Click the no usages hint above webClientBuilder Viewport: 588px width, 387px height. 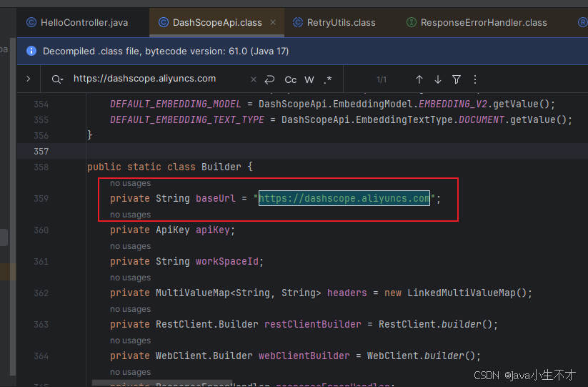pyautogui.click(x=131, y=341)
